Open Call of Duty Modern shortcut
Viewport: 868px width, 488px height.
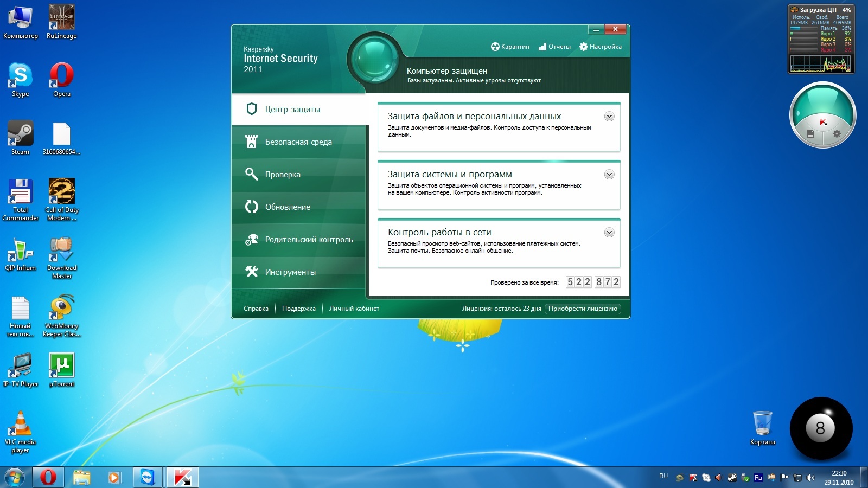click(62, 200)
